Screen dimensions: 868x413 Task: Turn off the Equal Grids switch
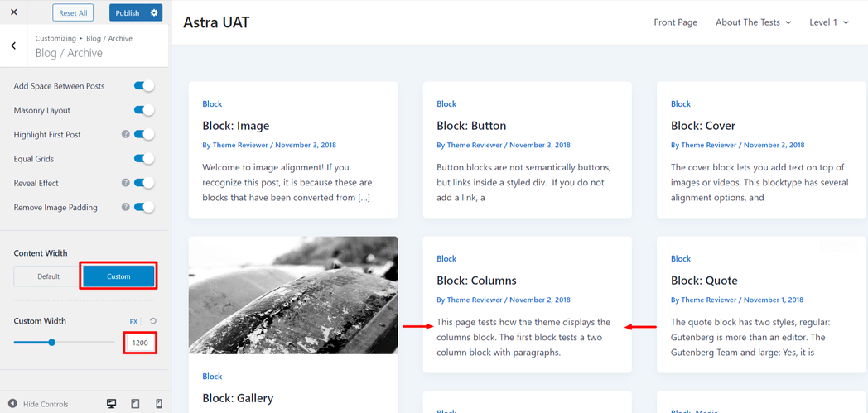(x=144, y=159)
